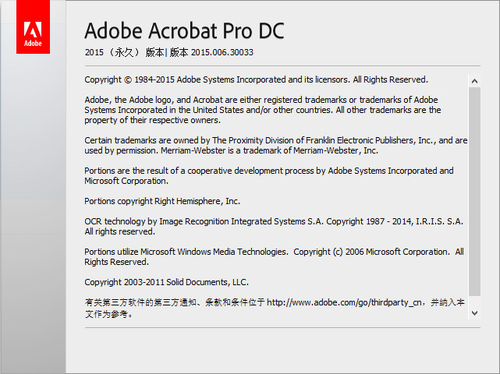Screen dimensions: 500x374
Task: Click version number 2015.006.30033
Action: pyautogui.click(x=222, y=52)
